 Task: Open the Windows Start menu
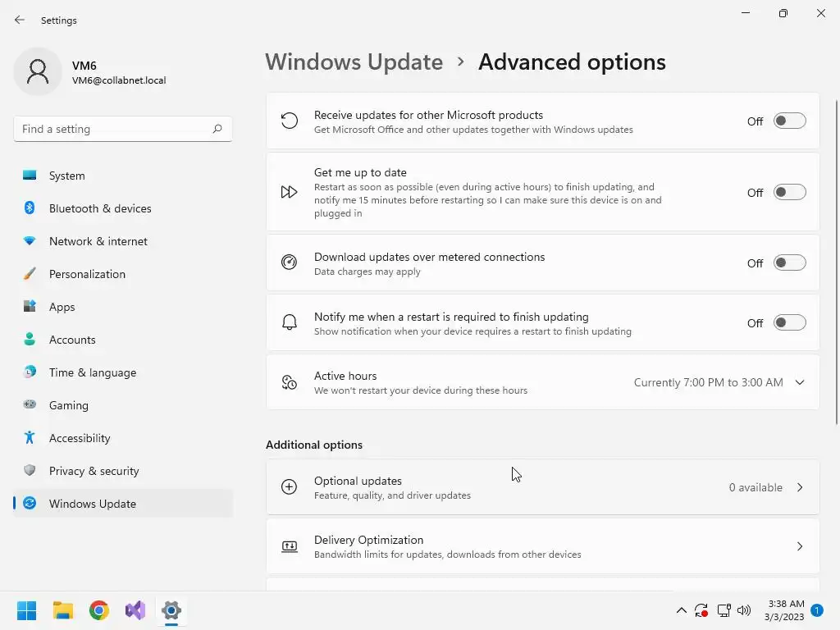coord(26,610)
